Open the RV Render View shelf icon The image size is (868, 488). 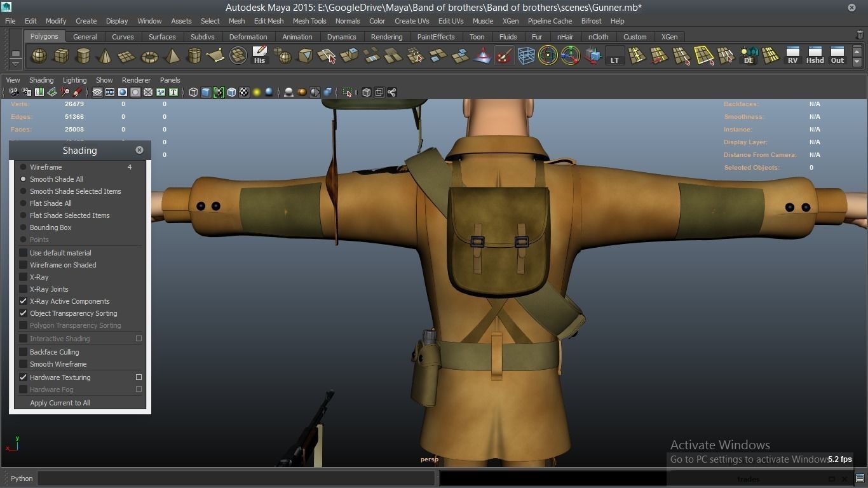(x=792, y=56)
